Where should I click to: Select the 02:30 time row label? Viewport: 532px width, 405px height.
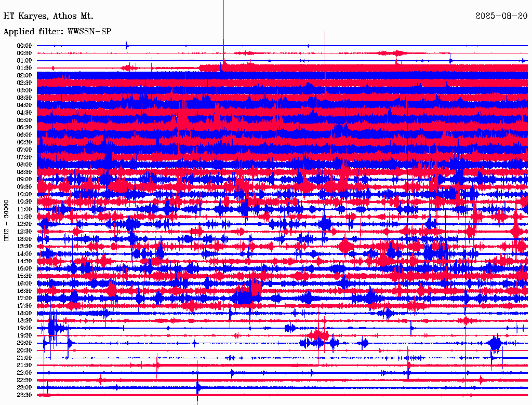[x=24, y=83]
